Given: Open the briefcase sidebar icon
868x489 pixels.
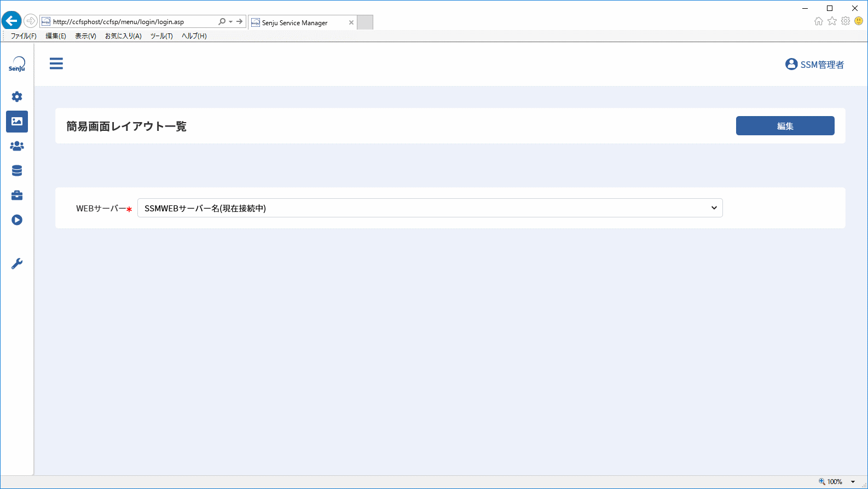Looking at the screenshot, I should [x=17, y=195].
